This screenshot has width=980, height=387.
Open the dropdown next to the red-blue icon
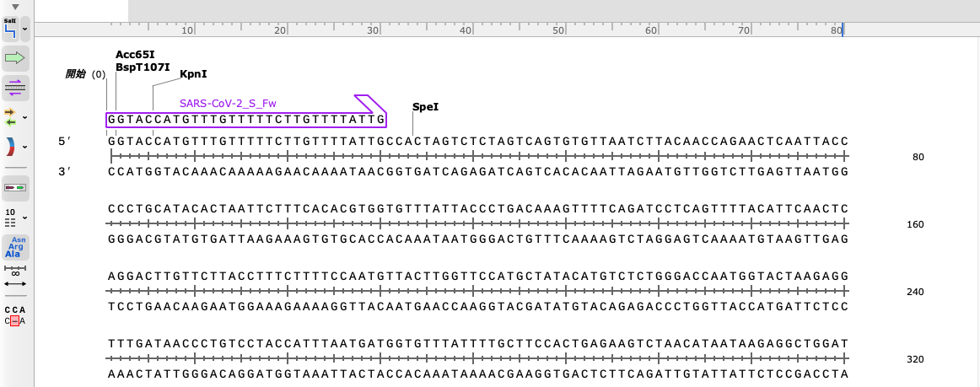click(25, 148)
